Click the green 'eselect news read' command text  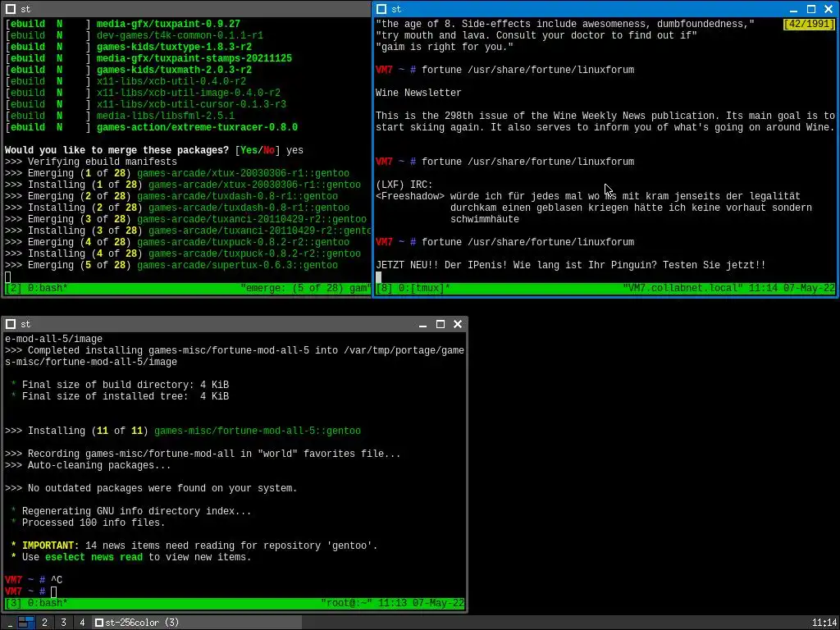coord(94,557)
